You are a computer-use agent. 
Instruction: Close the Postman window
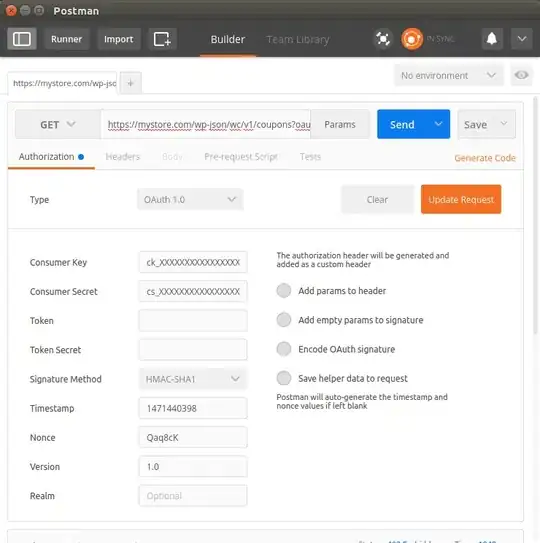click(x=11, y=11)
